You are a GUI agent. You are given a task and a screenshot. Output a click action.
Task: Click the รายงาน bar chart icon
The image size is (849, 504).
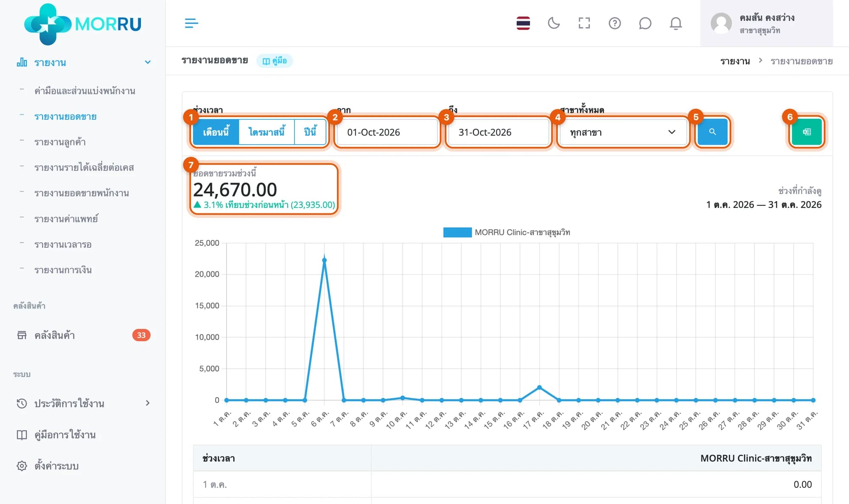pyautogui.click(x=22, y=62)
